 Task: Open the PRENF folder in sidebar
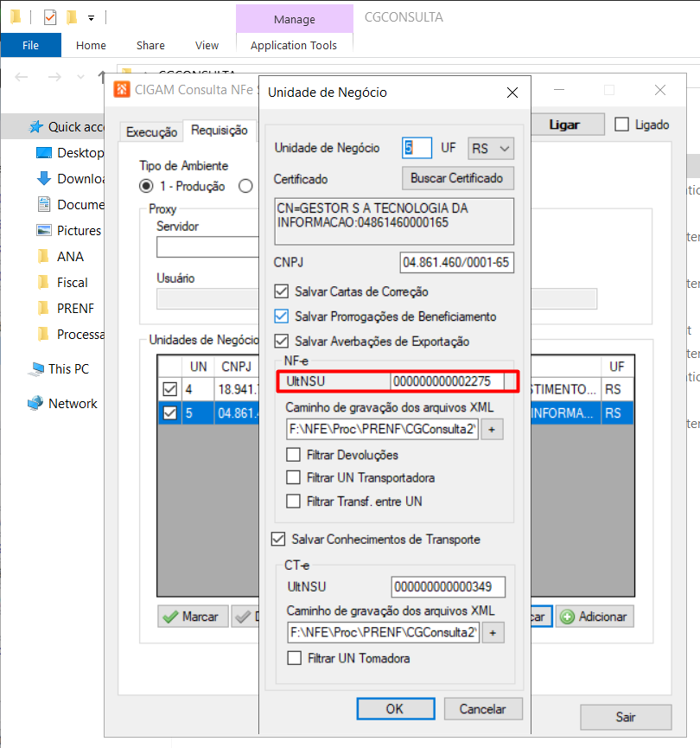click(x=66, y=308)
